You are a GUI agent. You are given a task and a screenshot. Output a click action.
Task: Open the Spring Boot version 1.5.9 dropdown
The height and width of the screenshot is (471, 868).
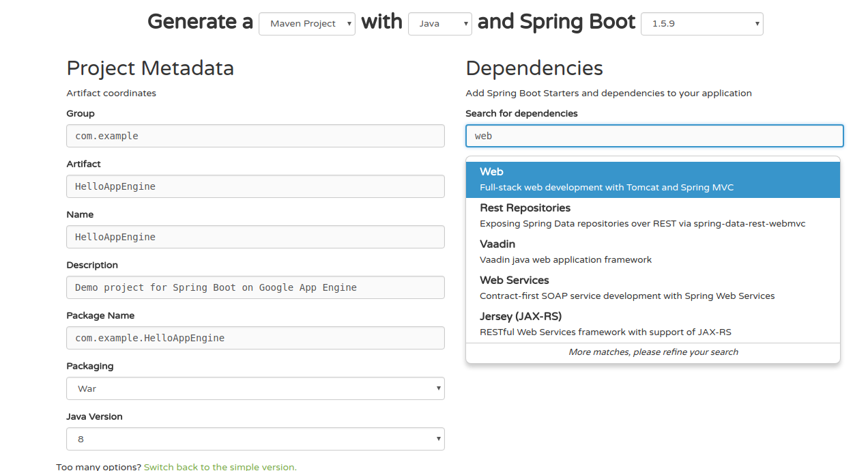point(702,23)
